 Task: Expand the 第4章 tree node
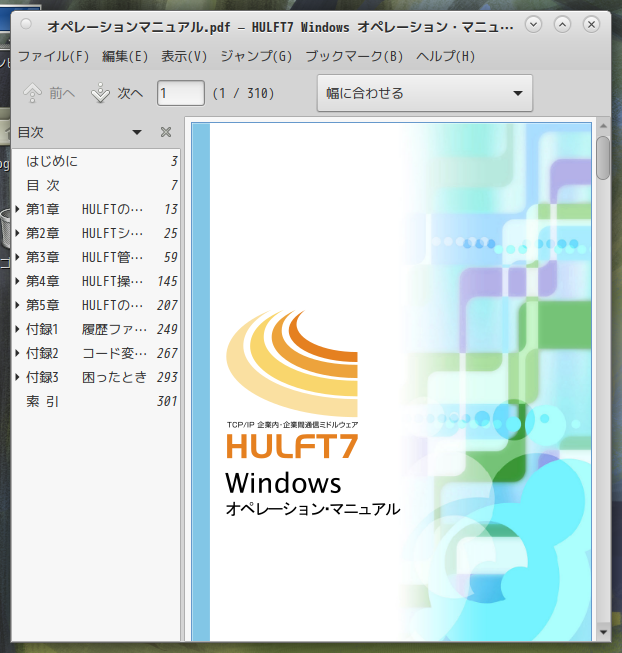tap(17, 281)
